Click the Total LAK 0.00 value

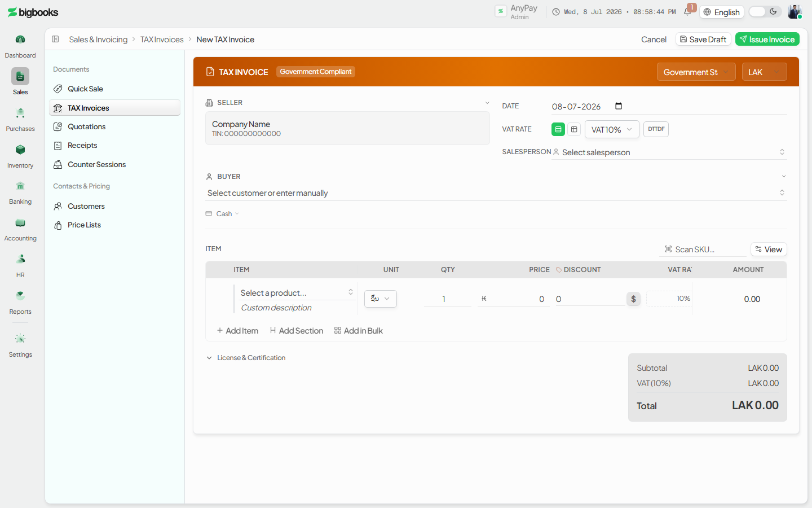(x=755, y=405)
